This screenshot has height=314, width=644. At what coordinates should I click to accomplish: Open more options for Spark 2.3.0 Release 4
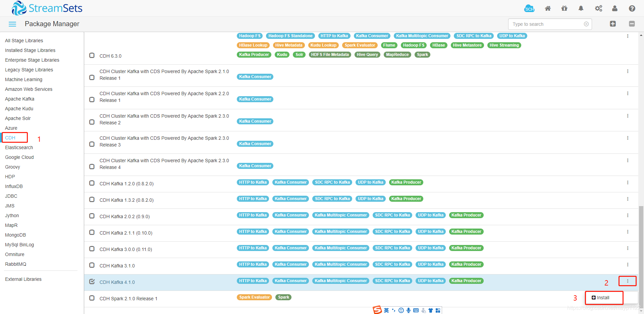[x=628, y=161]
